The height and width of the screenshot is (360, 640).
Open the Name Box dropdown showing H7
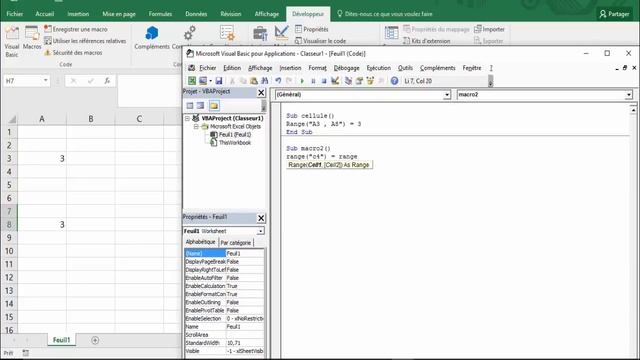point(46,81)
